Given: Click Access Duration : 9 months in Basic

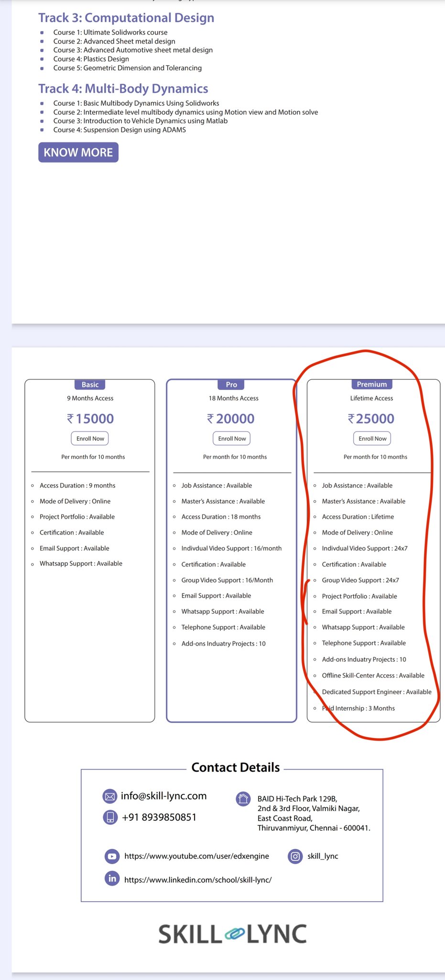Looking at the screenshot, I should point(77,485).
